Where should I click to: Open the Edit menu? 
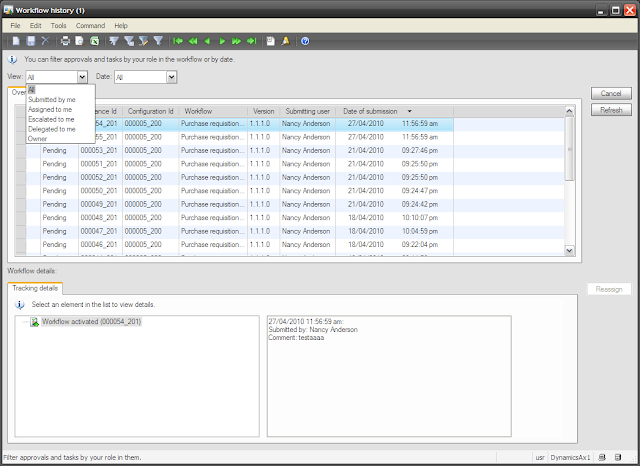point(36,25)
